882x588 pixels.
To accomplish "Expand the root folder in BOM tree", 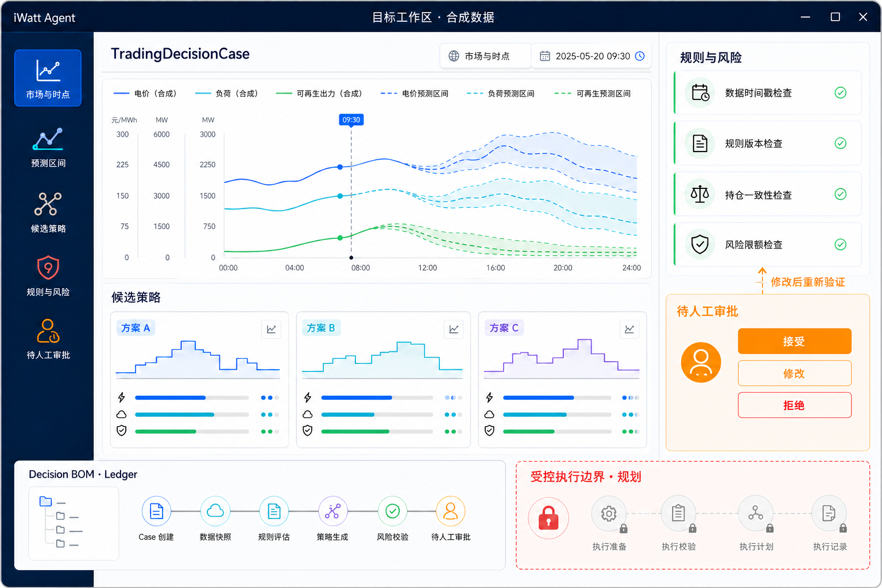I will 45,501.
